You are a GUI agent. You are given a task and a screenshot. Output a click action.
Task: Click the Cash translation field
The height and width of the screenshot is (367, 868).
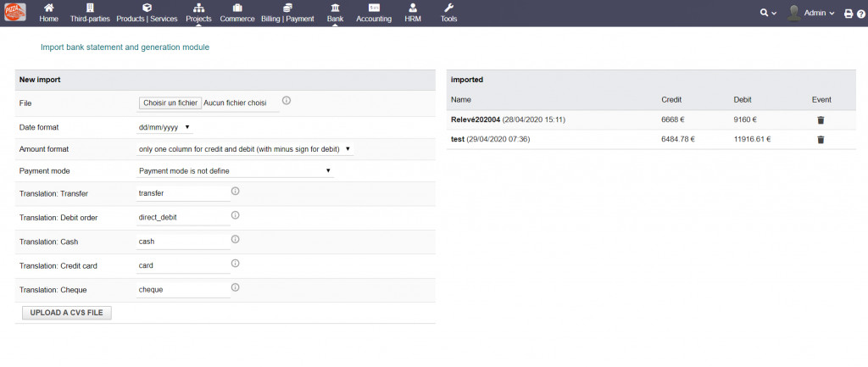pyautogui.click(x=183, y=242)
